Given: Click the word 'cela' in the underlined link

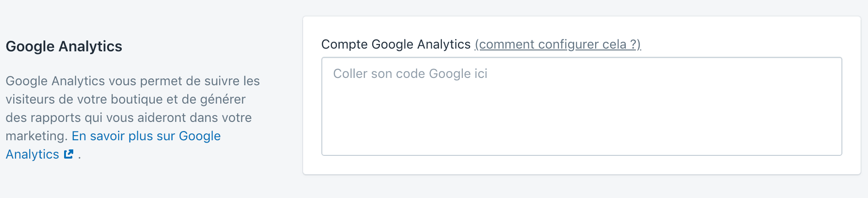Looking at the screenshot, I should 614,44.
